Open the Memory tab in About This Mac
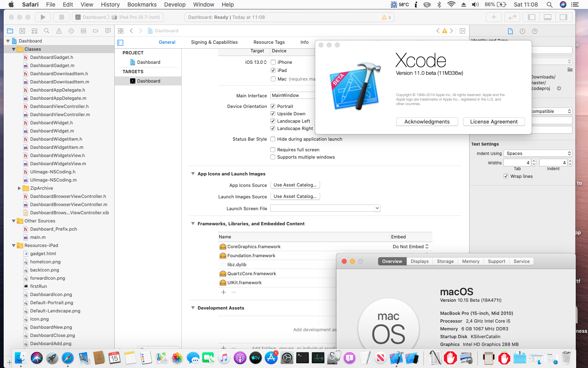The width and height of the screenshot is (588, 368). tap(471, 261)
